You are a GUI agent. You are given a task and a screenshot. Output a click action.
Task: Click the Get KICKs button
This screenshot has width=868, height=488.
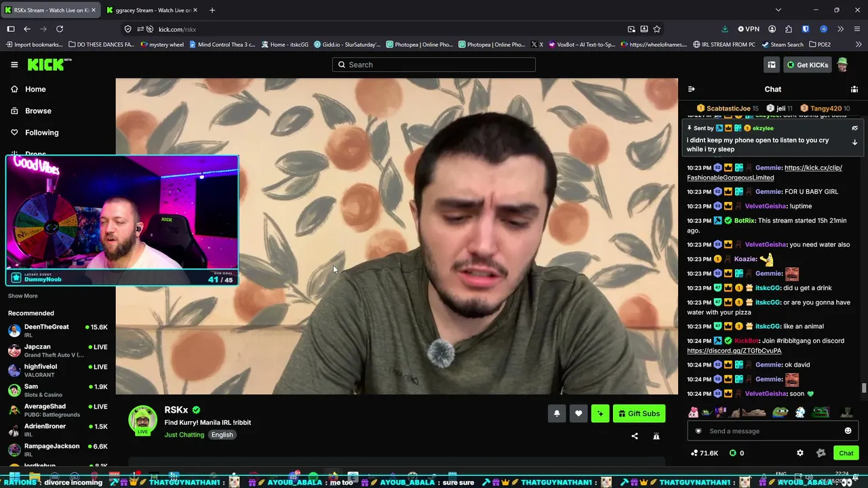807,64
